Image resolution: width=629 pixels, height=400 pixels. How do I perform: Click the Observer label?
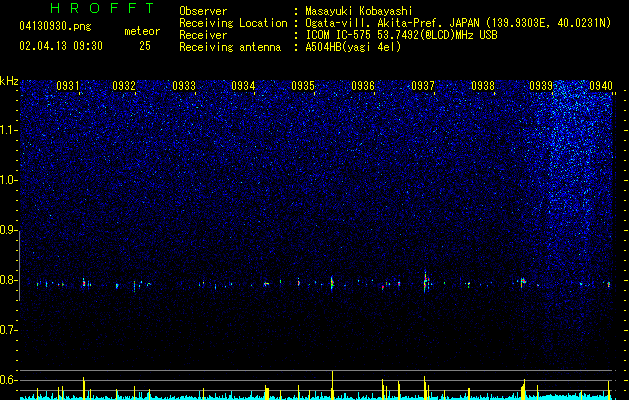pyautogui.click(x=203, y=11)
